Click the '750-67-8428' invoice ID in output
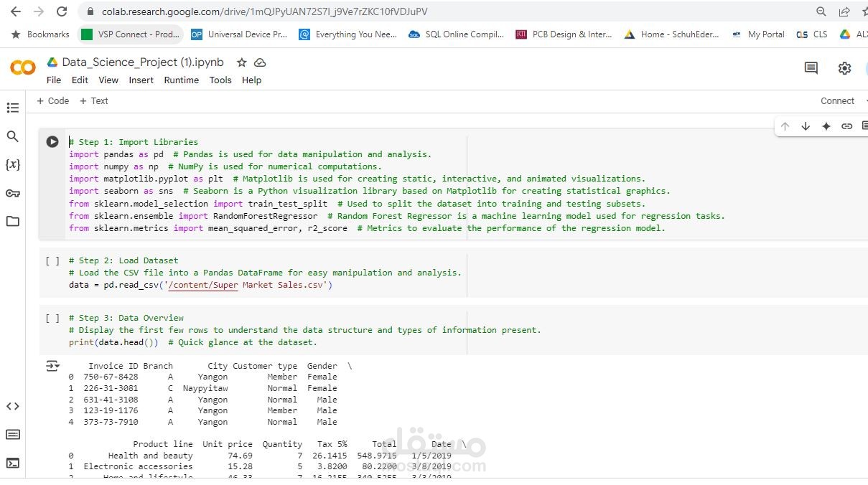868x485 pixels. click(x=111, y=377)
